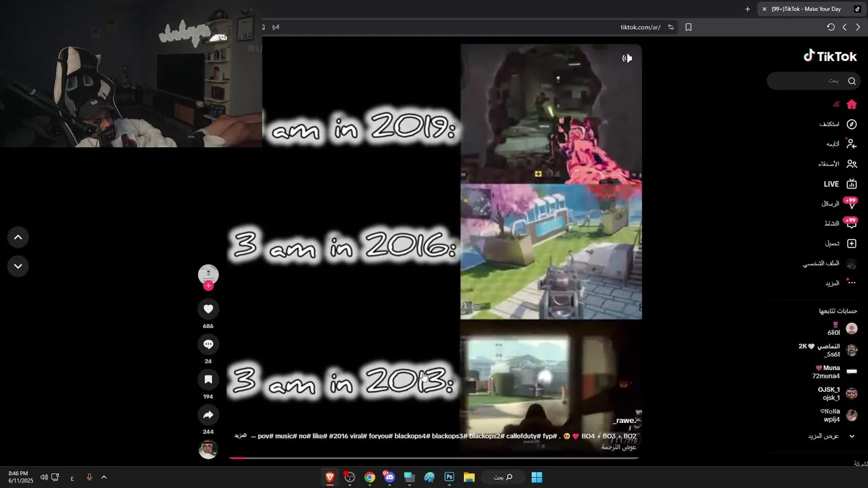Open volume tray icon
Viewport: 868px width, 488px height.
pos(43,477)
